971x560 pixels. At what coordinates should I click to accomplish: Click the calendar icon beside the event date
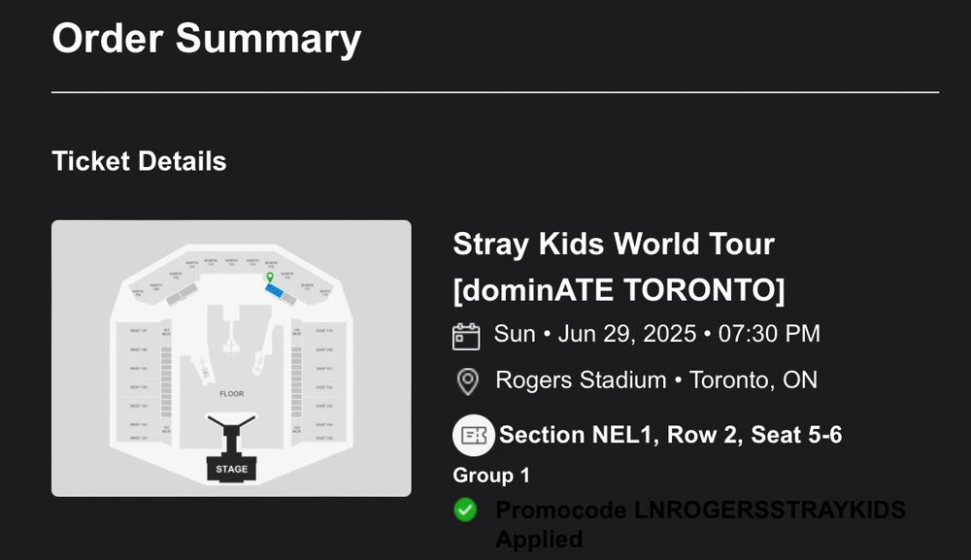[467, 336]
